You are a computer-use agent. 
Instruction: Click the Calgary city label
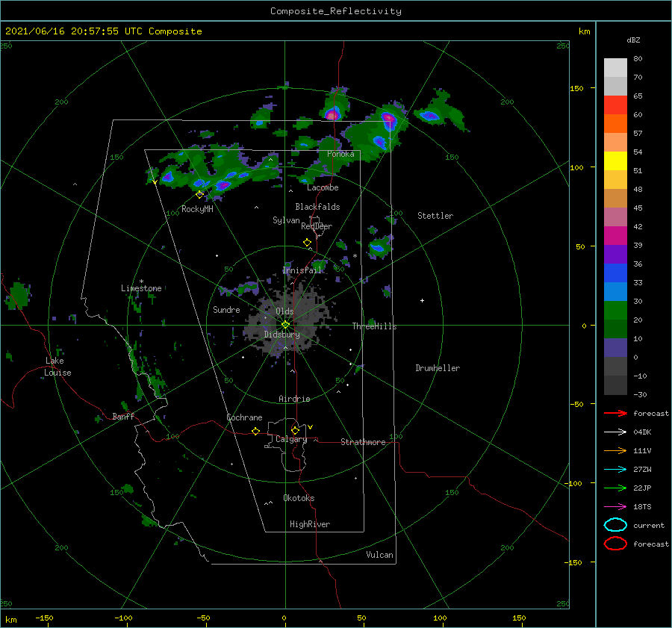click(x=291, y=439)
